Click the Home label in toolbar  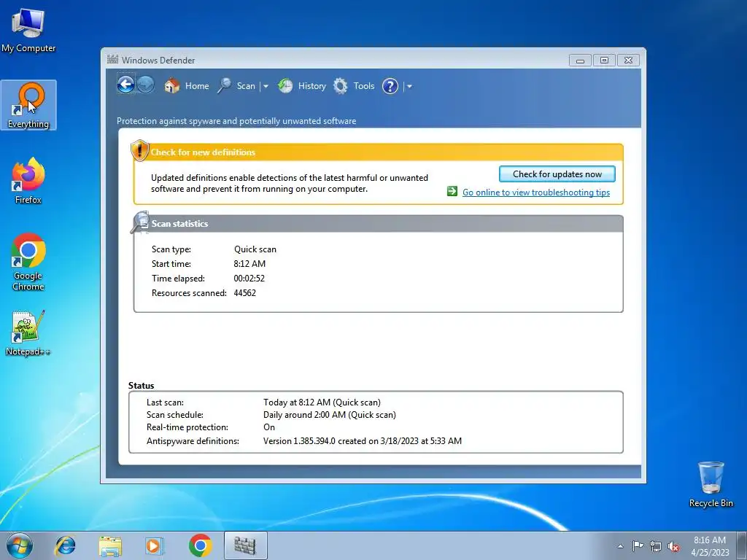click(197, 86)
